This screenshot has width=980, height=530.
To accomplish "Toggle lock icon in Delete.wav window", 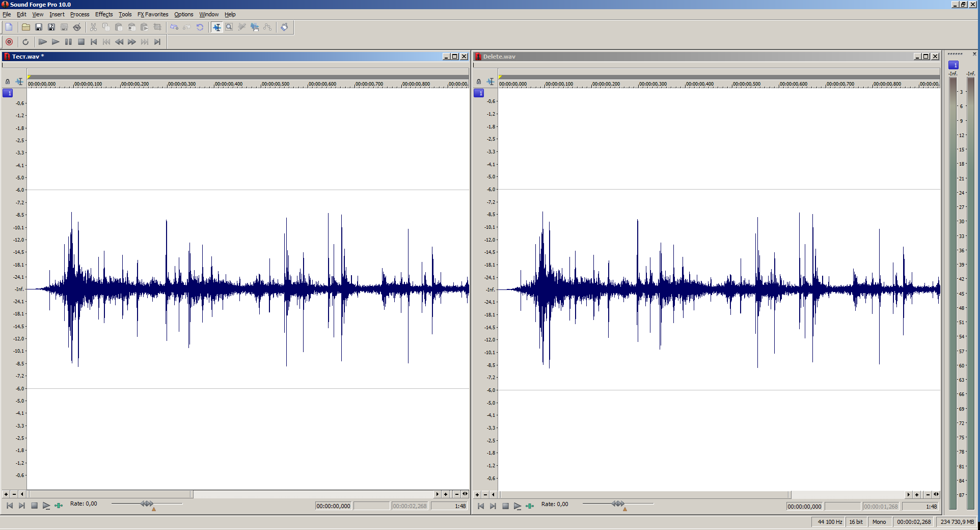I will (479, 82).
